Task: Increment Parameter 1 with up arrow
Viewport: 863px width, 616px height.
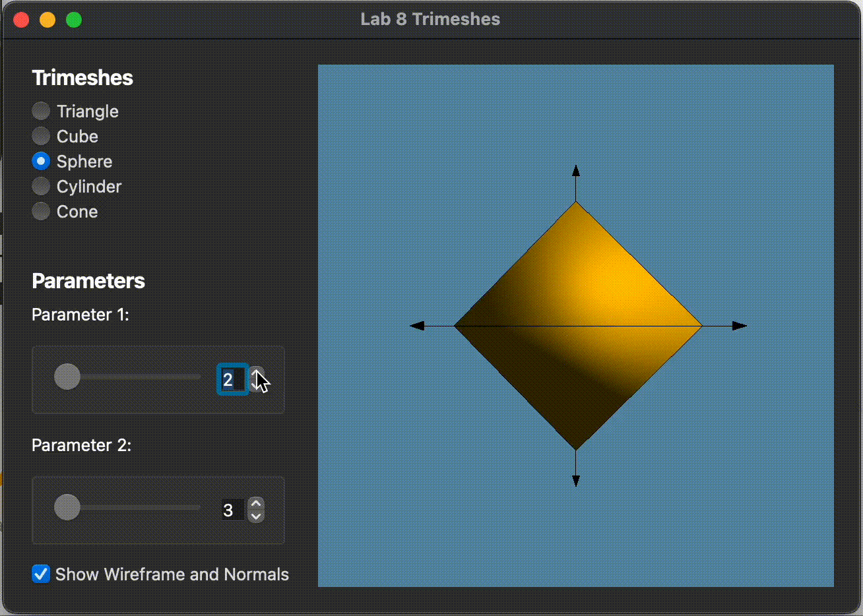Action: (257, 373)
